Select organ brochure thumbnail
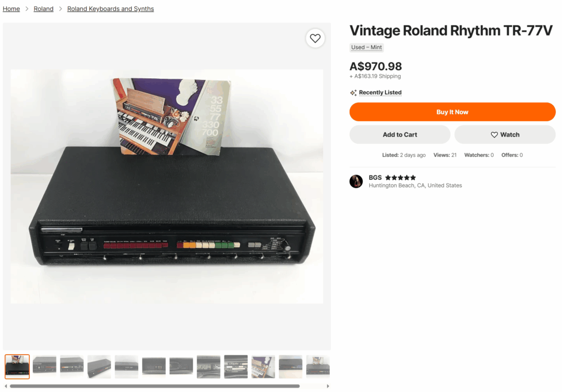This screenshot has height=392, width=562. coord(263,367)
